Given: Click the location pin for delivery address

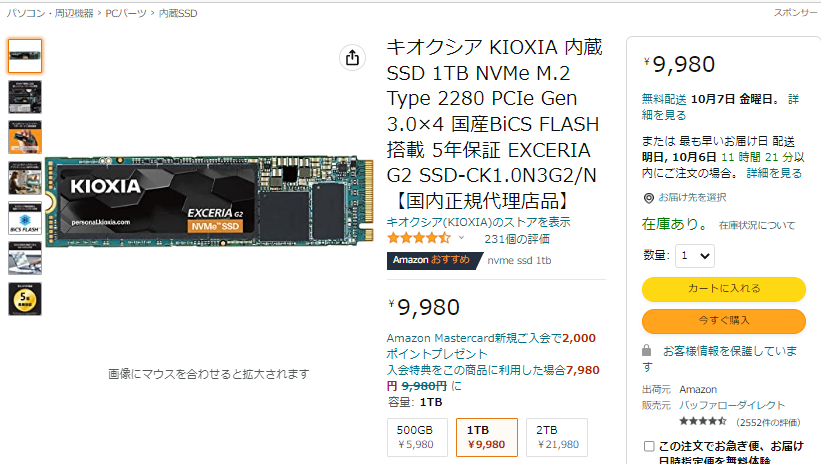Looking at the screenshot, I should (648, 198).
